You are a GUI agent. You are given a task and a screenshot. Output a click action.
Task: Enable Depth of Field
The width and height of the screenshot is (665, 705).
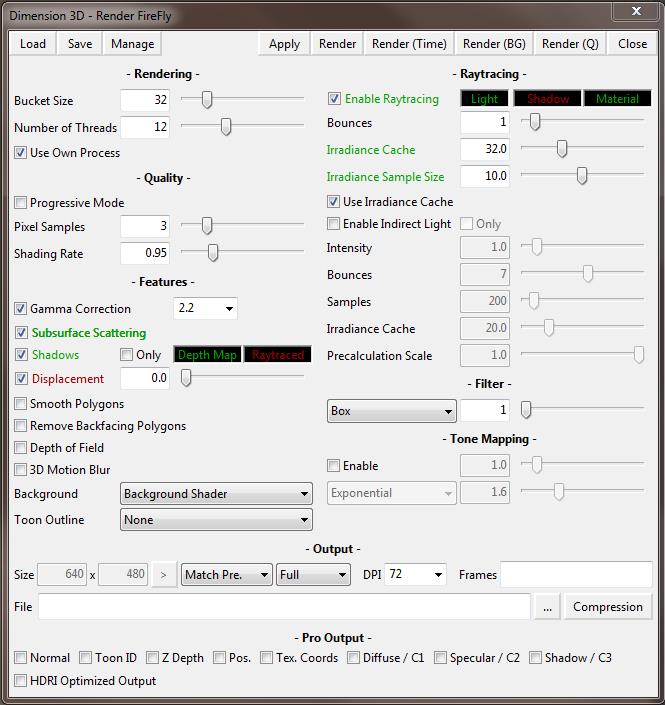click(x=21, y=448)
